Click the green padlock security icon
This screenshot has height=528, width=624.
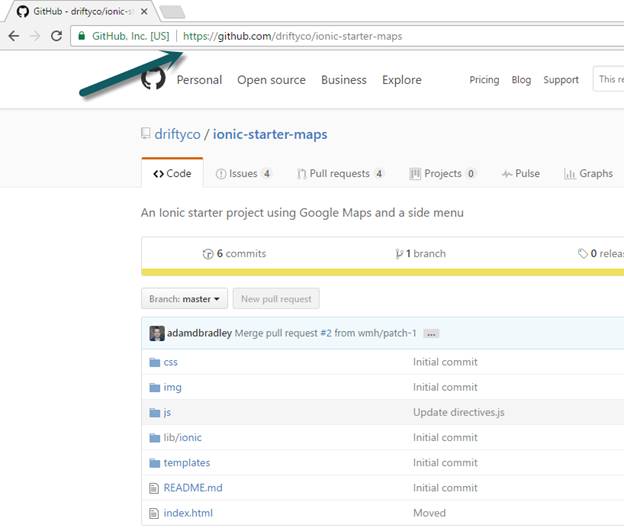pyautogui.click(x=82, y=36)
